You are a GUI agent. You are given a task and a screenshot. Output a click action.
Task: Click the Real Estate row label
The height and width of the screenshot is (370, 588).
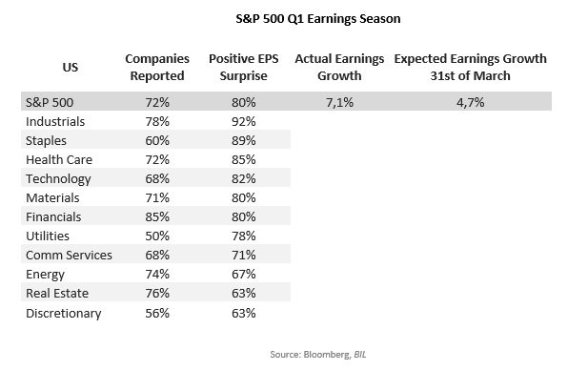(x=57, y=294)
